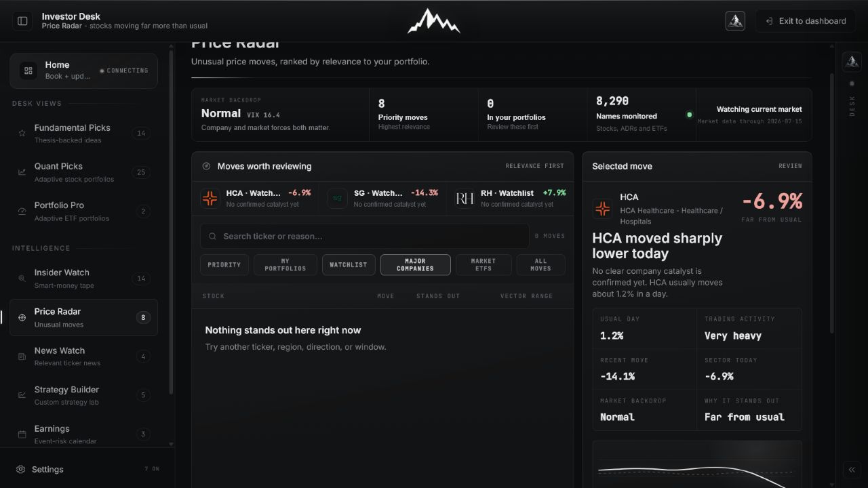Select the All Moves filter tab

coord(540,264)
